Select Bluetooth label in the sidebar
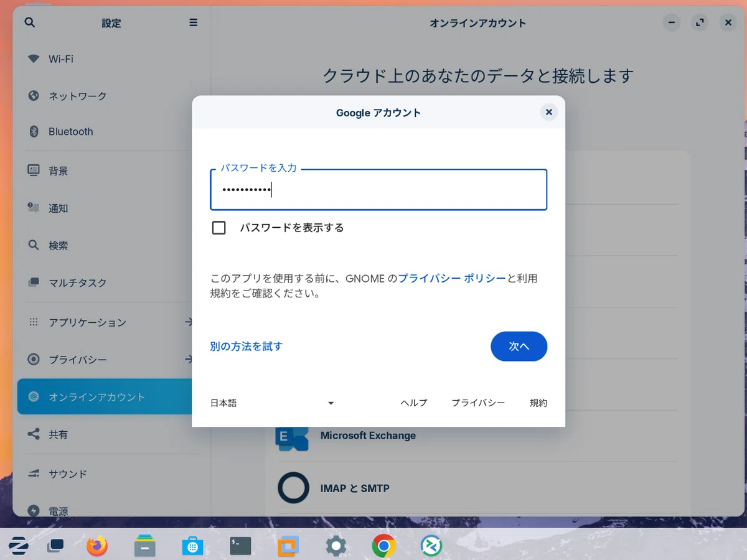Image resolution: width=747 pixels, height=560 pixels. click(71, 132)
